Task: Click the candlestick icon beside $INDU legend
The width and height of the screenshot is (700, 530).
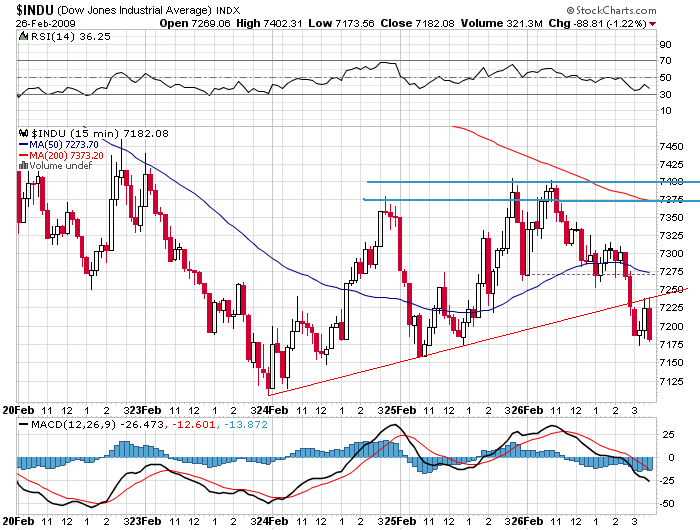Action: [x=23, y=133]
